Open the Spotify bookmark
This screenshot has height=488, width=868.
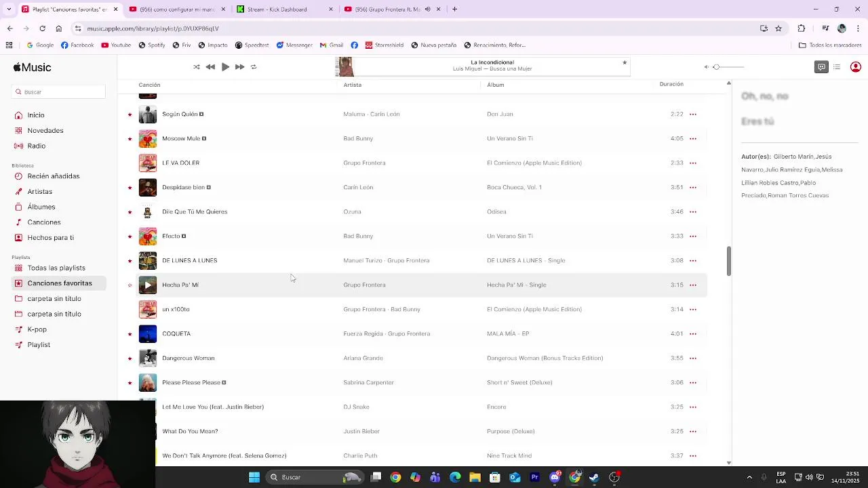pos(152,45)
